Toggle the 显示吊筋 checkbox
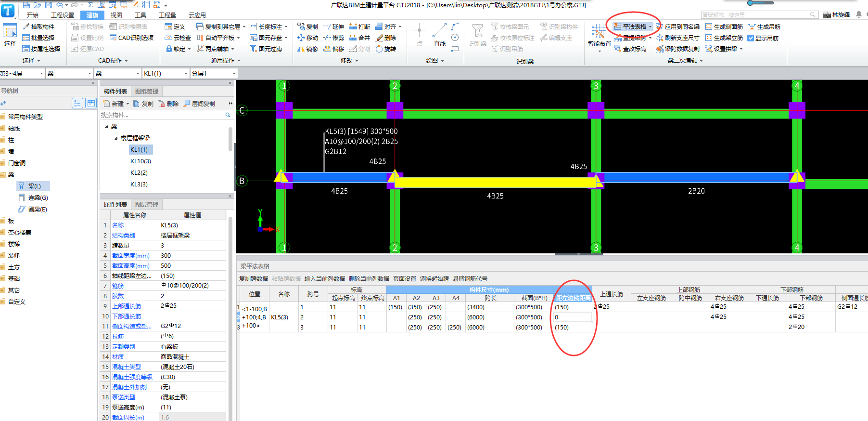Screen dimensions: 868x421 tap(751, 38)
